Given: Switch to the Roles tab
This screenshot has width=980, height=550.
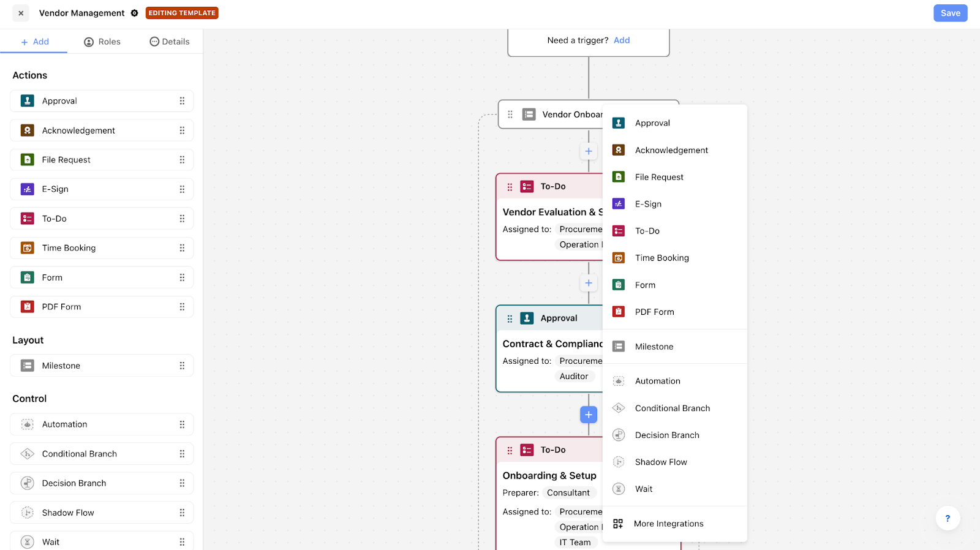Looking at the screenshot, I should pos(102,42).
